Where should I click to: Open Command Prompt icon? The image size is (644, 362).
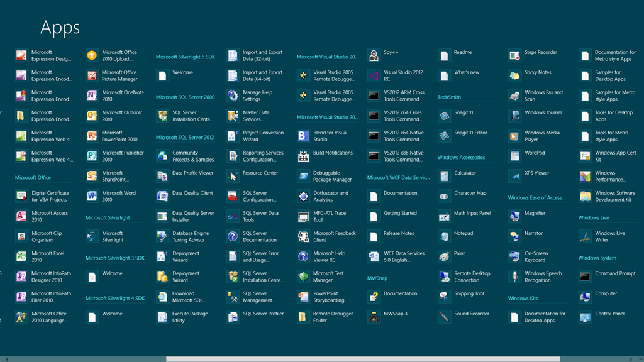coord(585,277)
